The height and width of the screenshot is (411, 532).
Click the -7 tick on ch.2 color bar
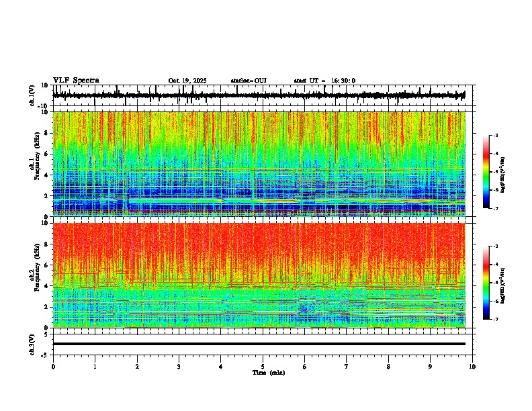coord(496,320)
